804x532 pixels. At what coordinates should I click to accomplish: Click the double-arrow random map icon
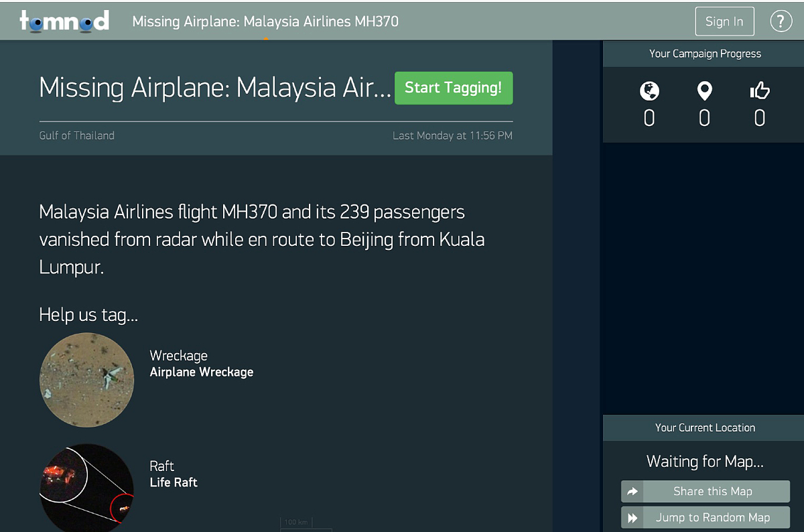[632, 518]
